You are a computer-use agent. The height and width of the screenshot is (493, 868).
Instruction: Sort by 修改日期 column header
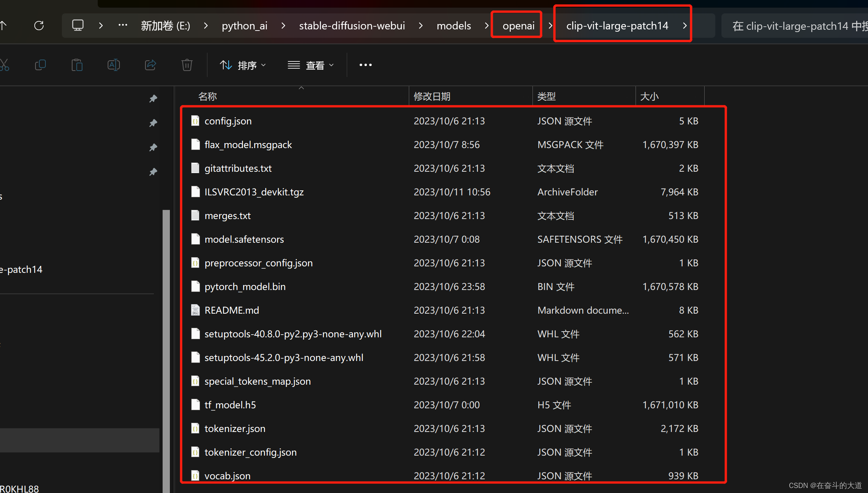click(432, 96)
